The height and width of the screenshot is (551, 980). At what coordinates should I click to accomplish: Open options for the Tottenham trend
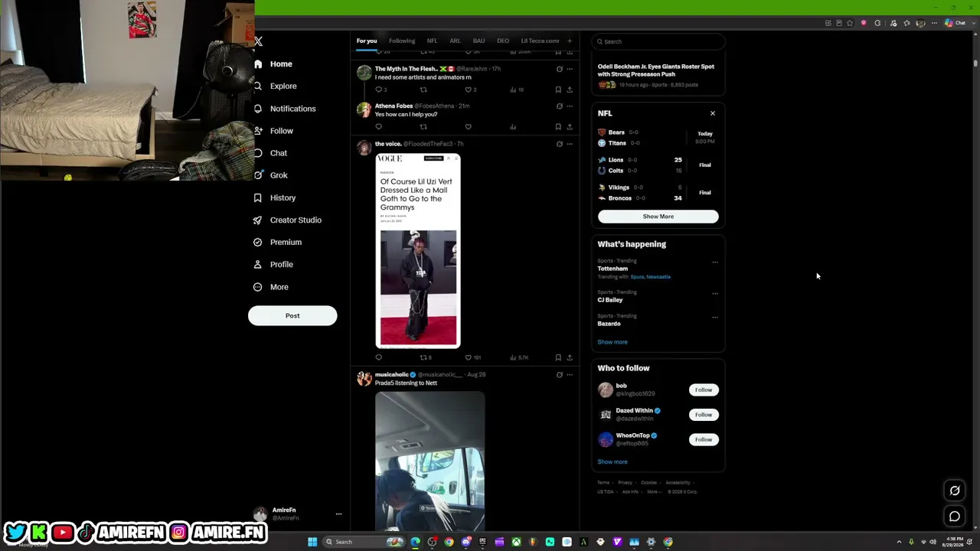[715, 262]
